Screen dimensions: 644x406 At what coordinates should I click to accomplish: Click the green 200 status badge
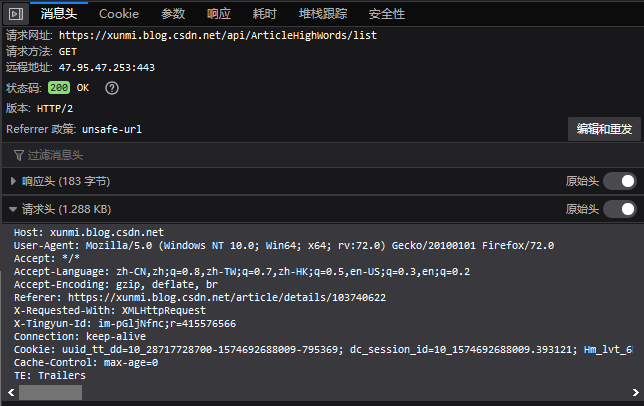(59, 88)
